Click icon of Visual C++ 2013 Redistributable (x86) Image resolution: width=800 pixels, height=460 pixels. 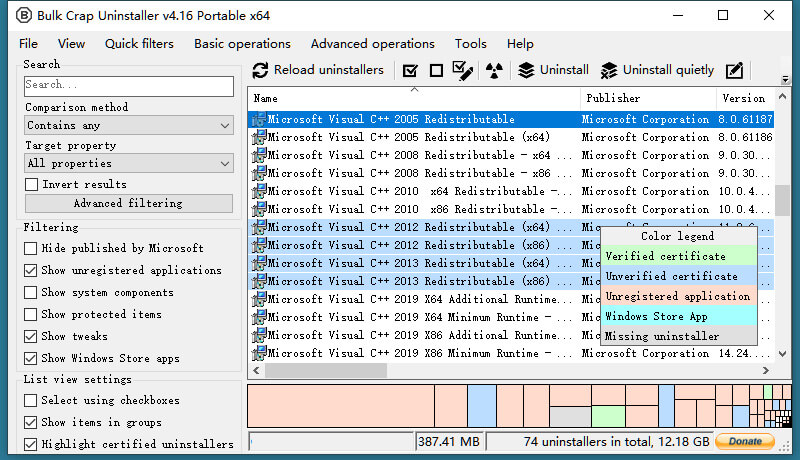click(259, 280)
